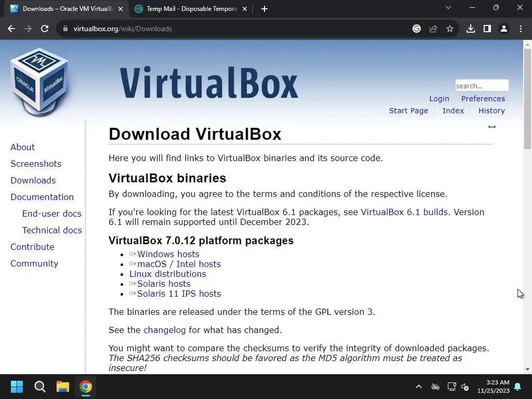The width and height of the screenshot is (532, 399).
Task: Open the Linux distributions link
Action: point(168,274)
